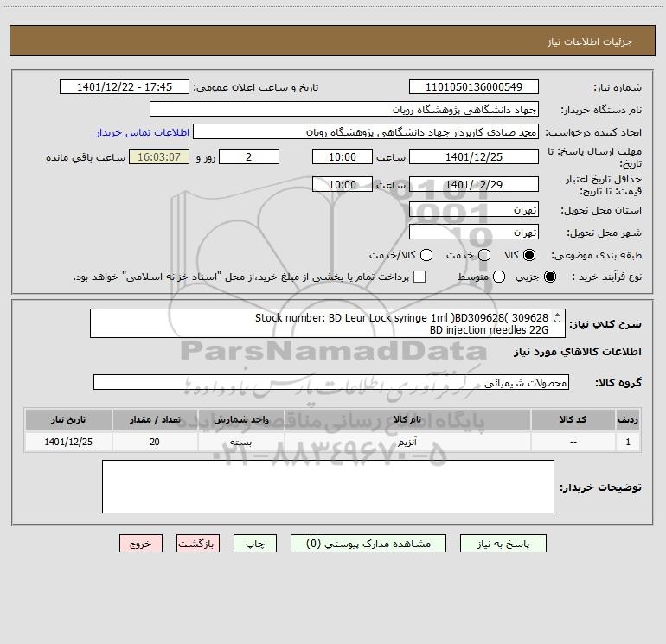Click the description box scroll arrows
Image resolution: width=666 pixels, height=644 pixels.
tap(557, 317)
